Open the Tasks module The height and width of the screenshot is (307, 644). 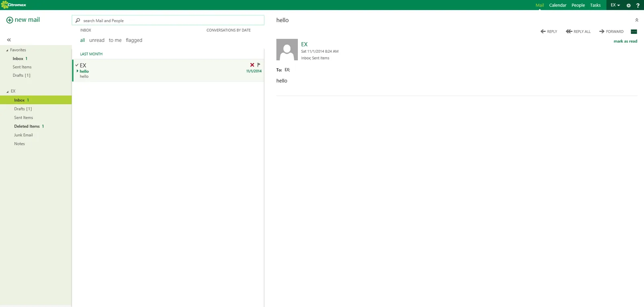pyautogui.click(x=595, y=5)
